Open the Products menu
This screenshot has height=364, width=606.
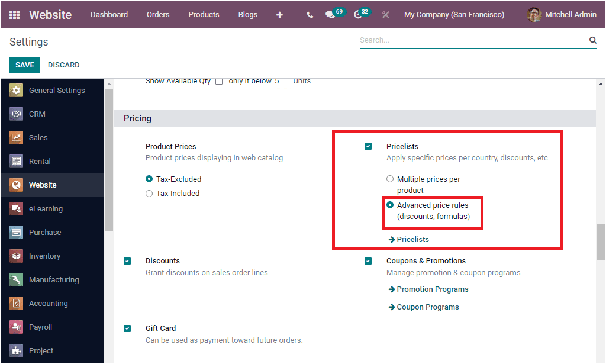pos(204,15)
